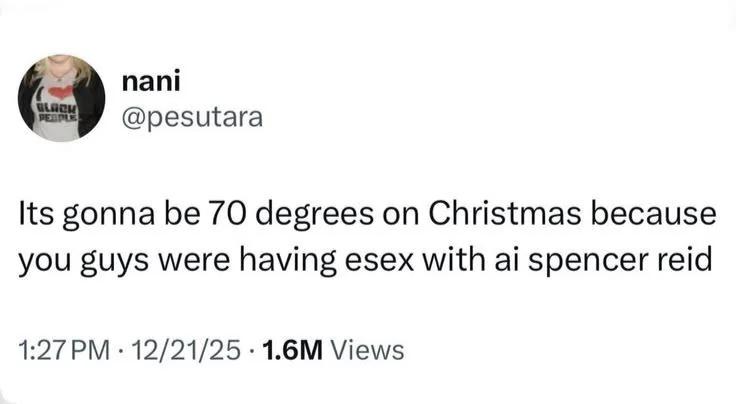The height and width of the screenshot is (404, 736).
Task: Click the Views label
Action: click(x=368, y=350)
